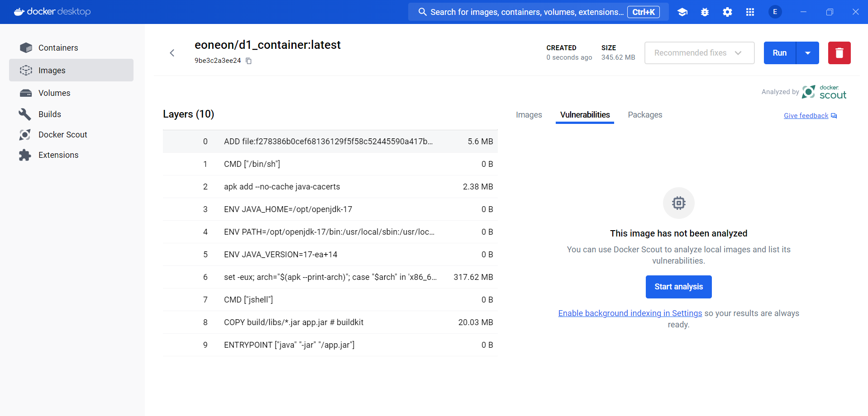Expand the Run button dropdown arrow
868x416 pixels.
click(x=808, y=53)
